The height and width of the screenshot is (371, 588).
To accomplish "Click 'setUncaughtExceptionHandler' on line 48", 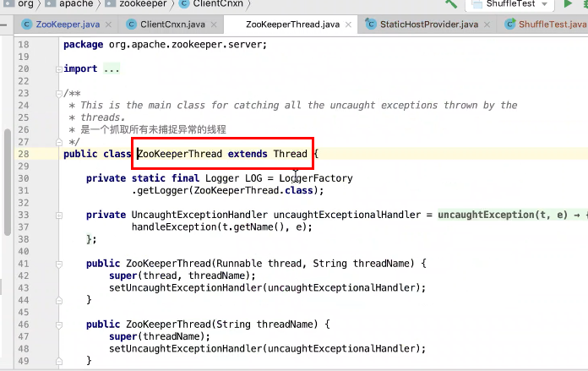I will (x=186, y=349).
